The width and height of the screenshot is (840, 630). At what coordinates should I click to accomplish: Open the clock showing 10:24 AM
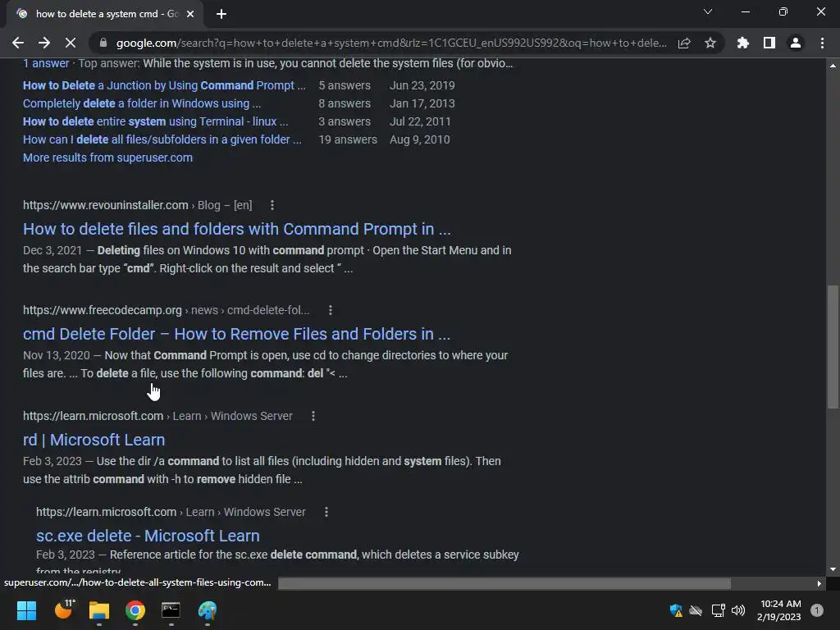(780, 610)
